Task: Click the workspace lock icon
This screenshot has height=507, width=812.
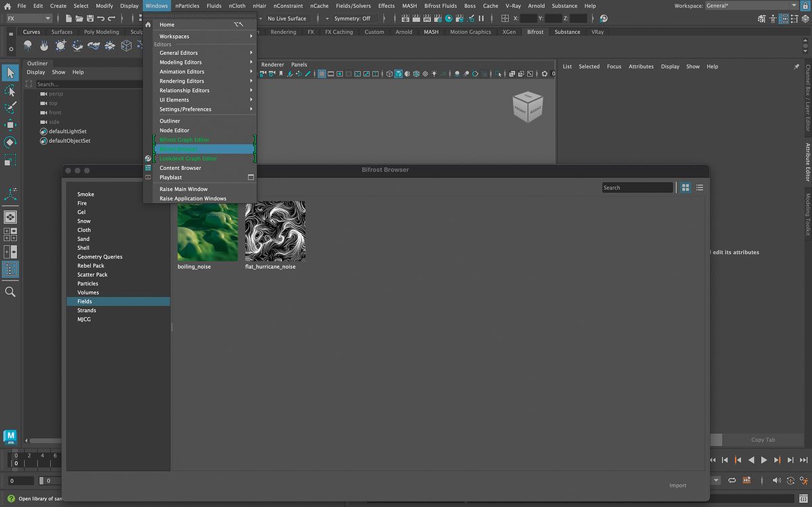Action: [x=805, y=5]
